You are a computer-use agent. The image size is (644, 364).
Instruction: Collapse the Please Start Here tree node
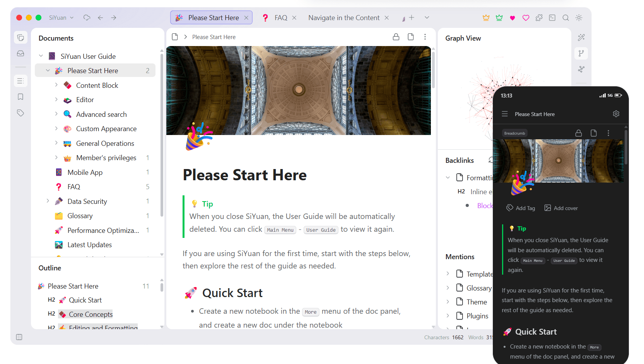pyautogui.click(x=48, y=71)
